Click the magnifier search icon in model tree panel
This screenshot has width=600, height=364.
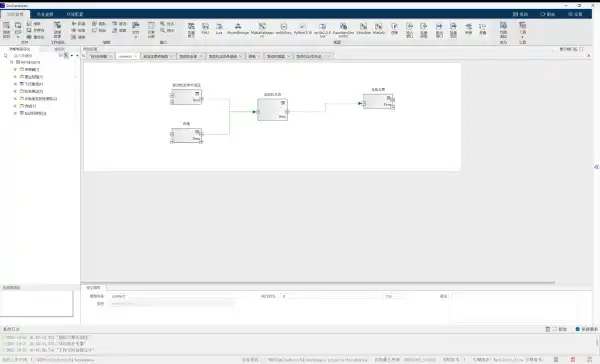coord(6,56)
